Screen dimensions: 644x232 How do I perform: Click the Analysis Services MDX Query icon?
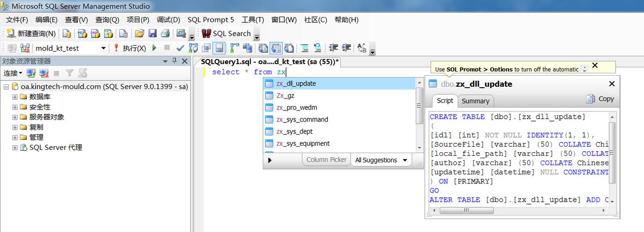(82, 33)
